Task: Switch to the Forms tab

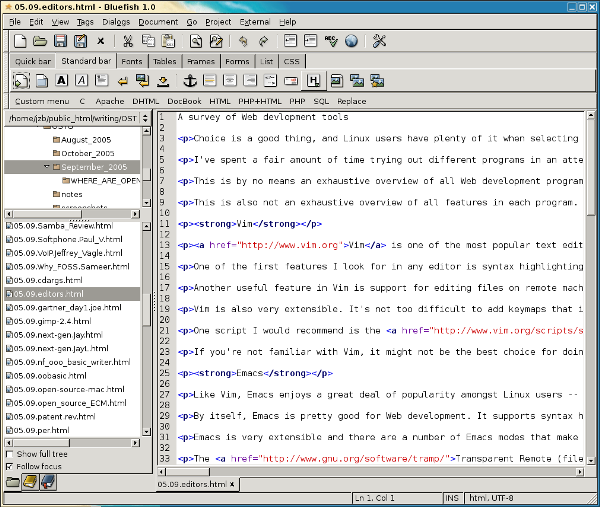Action: [237, 61]
